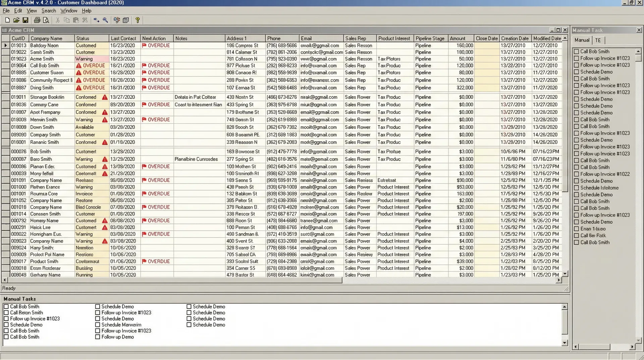Click scroll-up arrow of right task list

638,51
